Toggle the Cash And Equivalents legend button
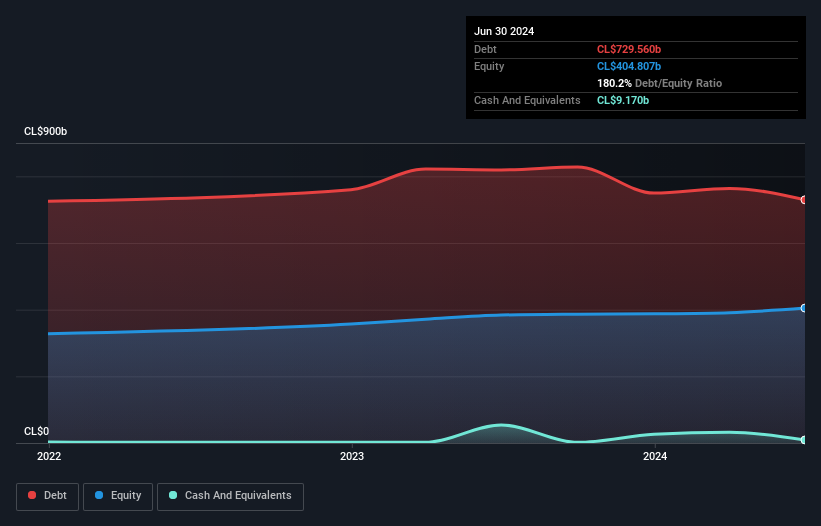Viewport: 821px width, 526px height. (x=230, y=496)
